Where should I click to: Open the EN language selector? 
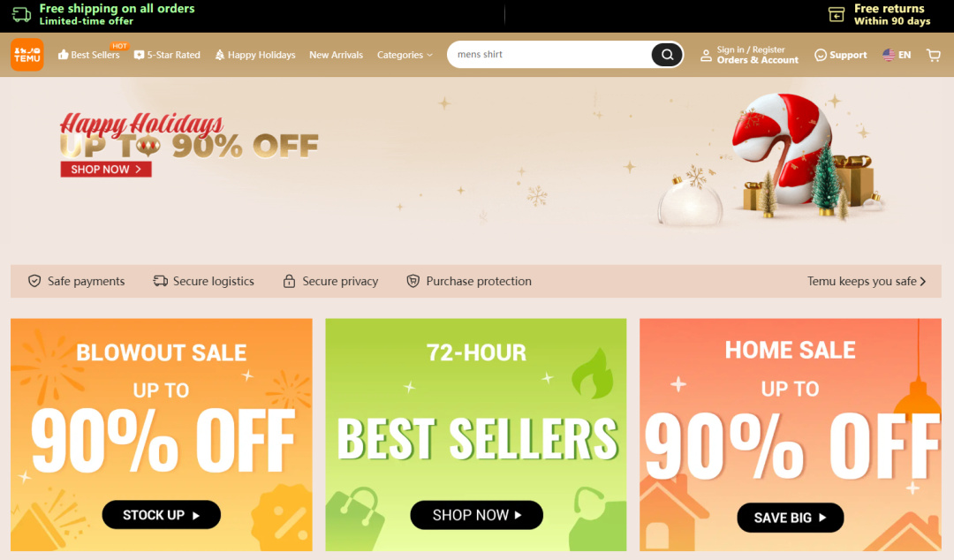click(905, 55)
